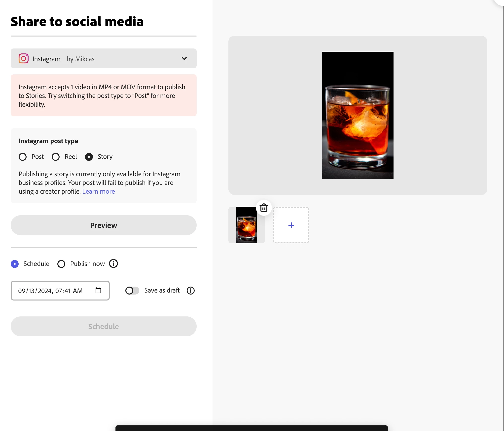Expand the Instagram account dropdown chevron
This screenshot has height=431, width=504.
point(184,58)
